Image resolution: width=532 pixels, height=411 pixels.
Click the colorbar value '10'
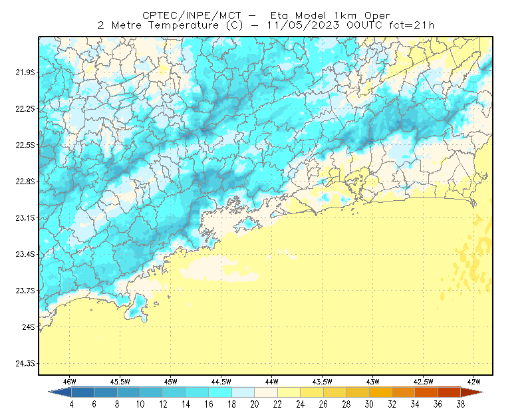[x=140, y=404]
